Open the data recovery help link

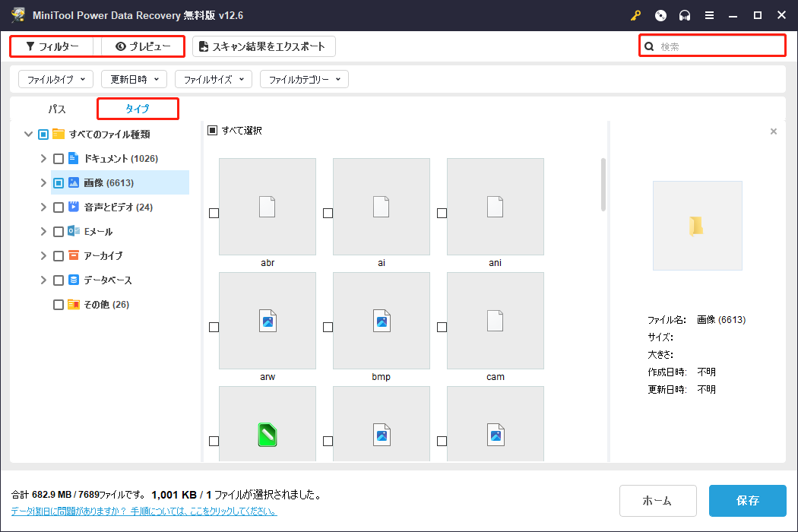pyautogui.click(x=144, y=511)
